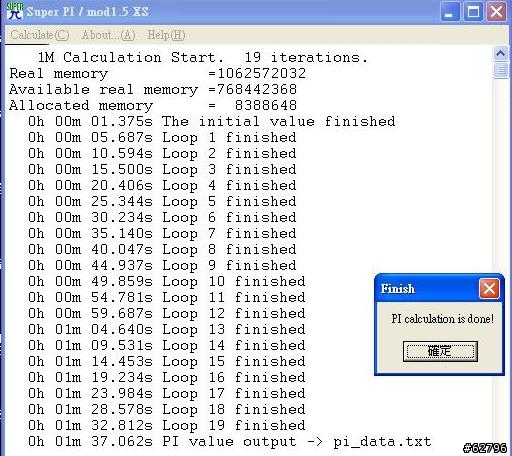Open the About...(A) menu

pyautogui.click(x=109, y=35)
